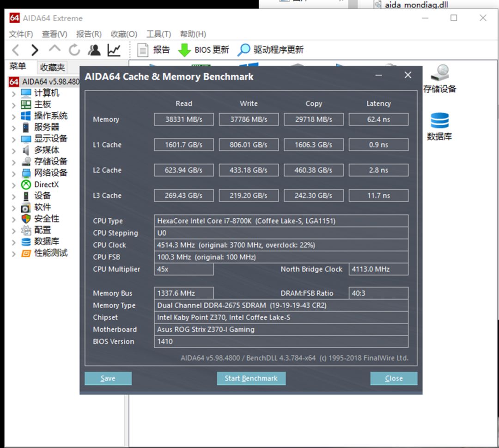Click the BIOS 更新 green arrow button

tap(203, 50)
